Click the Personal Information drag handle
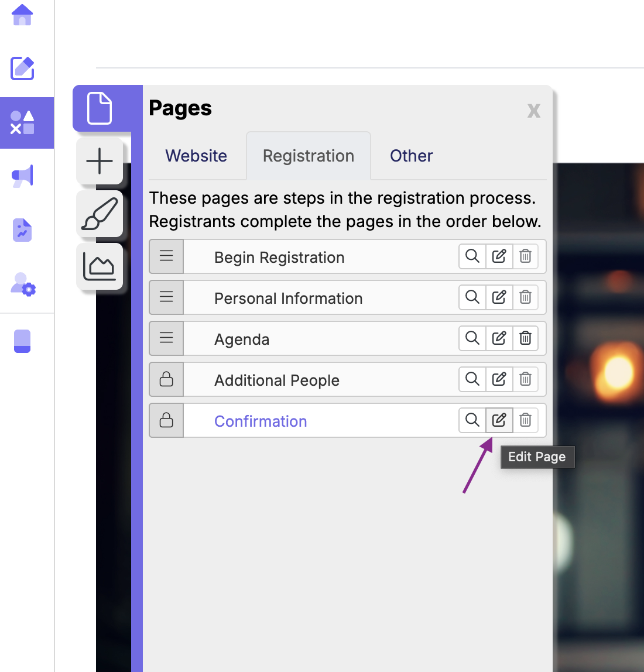The height and width of the screenshot is (672, 644). [x=166, y=297]
